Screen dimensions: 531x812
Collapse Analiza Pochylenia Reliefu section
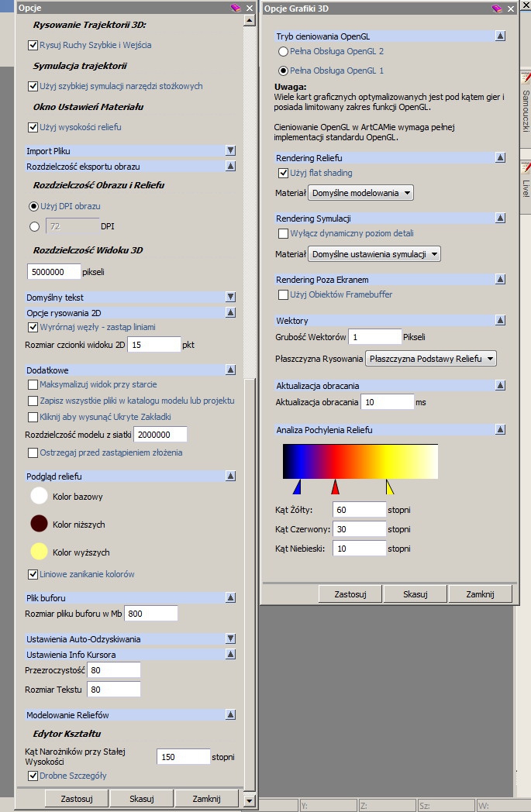(x=501, y=429)
